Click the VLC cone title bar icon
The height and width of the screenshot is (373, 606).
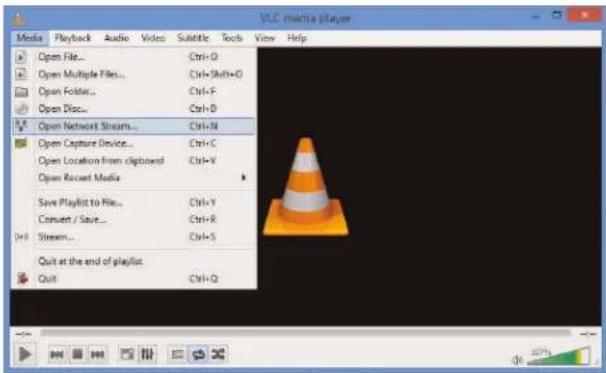point(18,18)
